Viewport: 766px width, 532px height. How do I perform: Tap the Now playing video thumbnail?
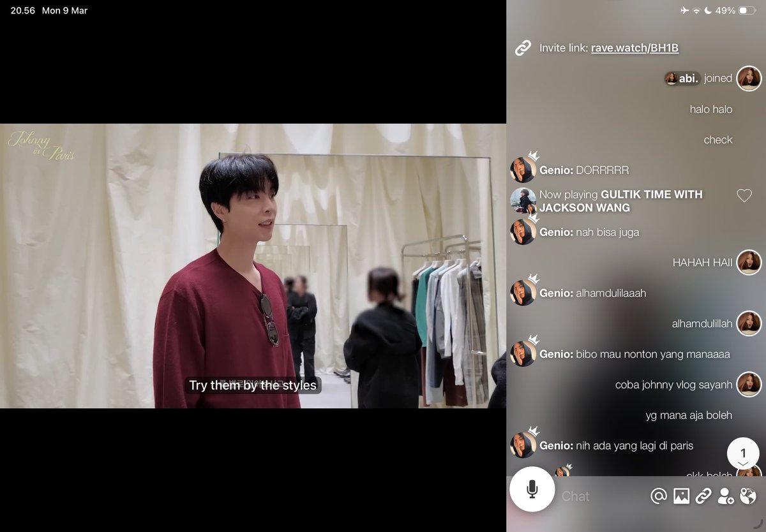[523, 200]
